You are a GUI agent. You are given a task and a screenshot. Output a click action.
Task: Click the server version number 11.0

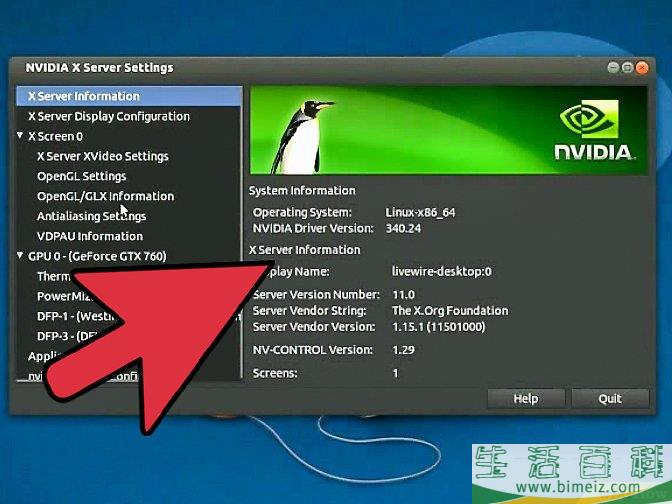click(403, 295)
